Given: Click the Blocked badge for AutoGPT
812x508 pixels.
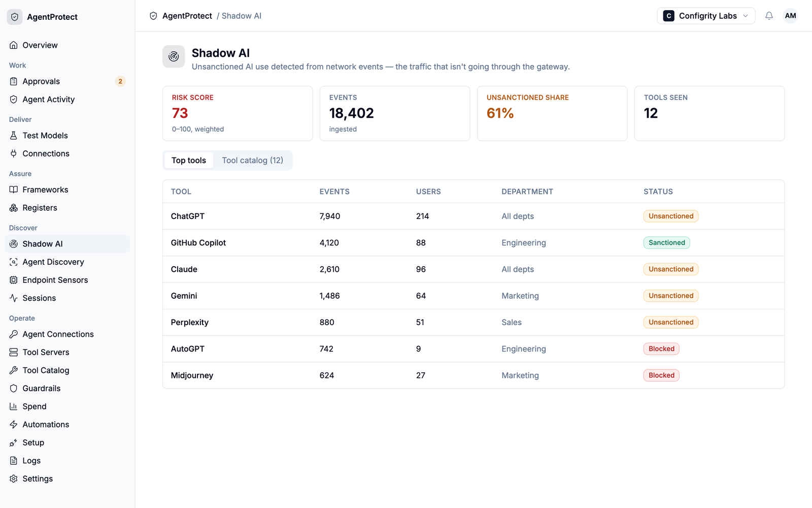Looking at the screenshot, I should click(x=661, y=349).
